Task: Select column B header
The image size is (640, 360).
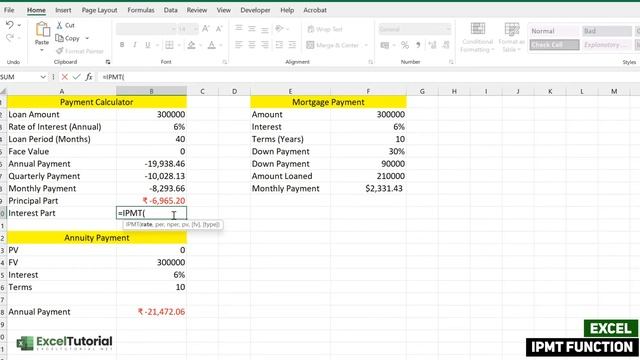Action: (151, 91)
